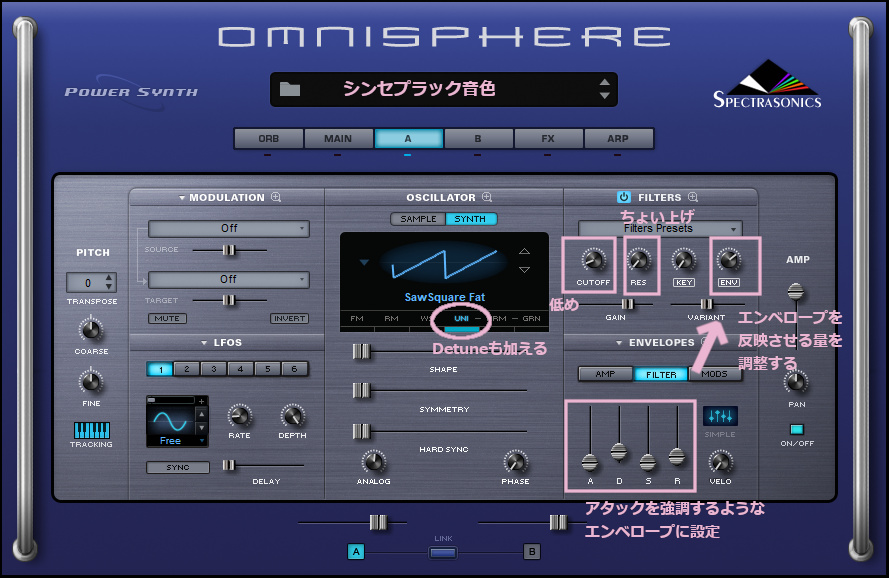This screenshot has height=578, width=889.
Task: Click the Amp level fader
Action: click(x=795, y=292)
